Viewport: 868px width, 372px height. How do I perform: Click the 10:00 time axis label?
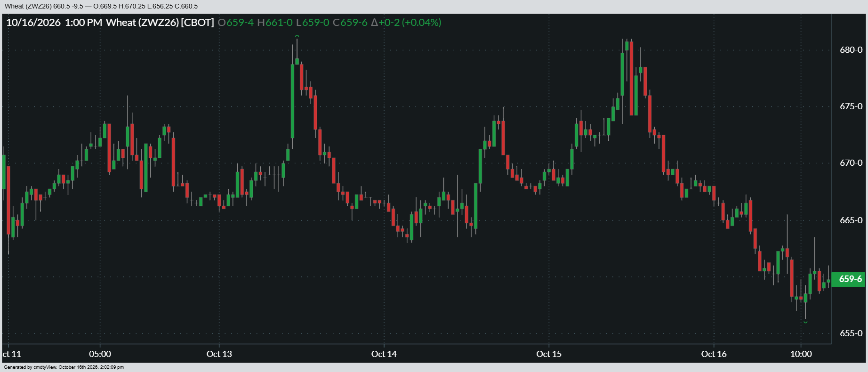tap(801, 354)
